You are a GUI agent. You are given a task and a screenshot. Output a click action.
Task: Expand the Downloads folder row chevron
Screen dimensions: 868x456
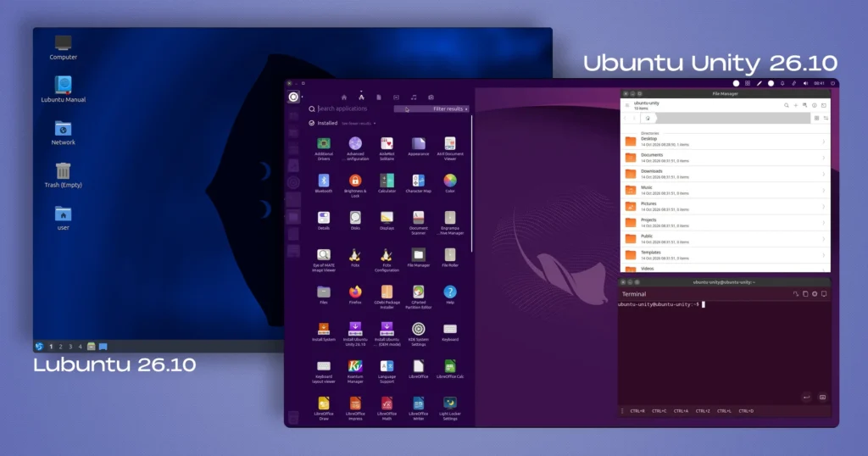tap(824, 174)
